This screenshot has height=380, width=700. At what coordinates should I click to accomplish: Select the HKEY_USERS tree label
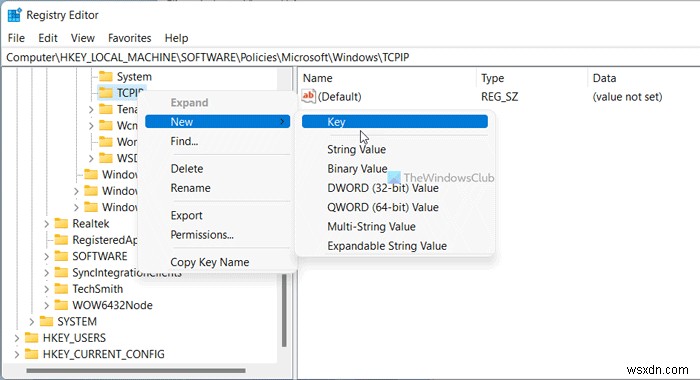[x=74, y=338]
